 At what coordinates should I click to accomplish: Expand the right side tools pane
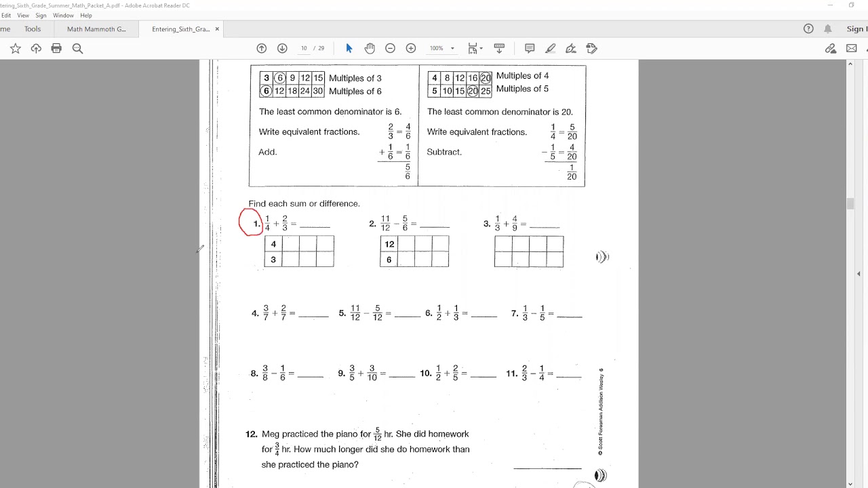coord(859,274)
